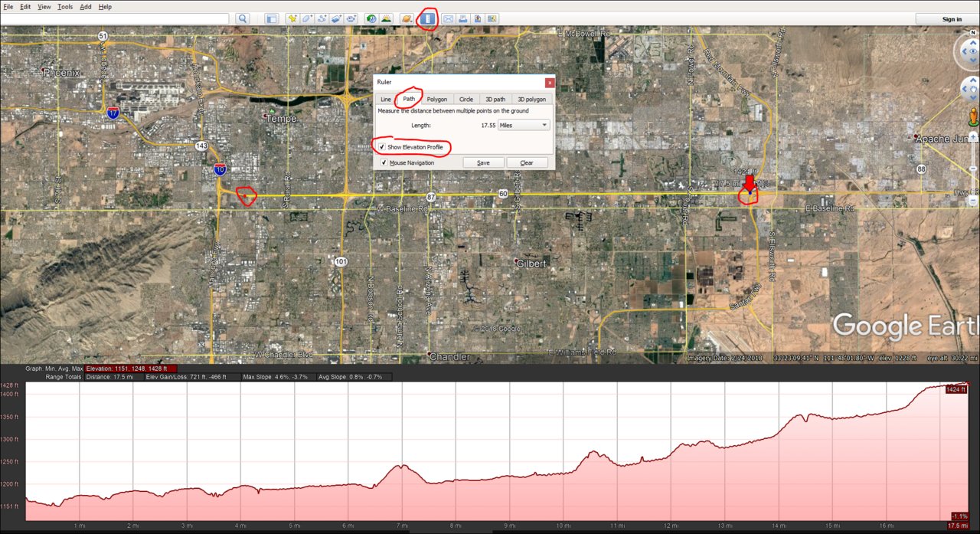Click the Add Path toolbar icon

click(x=322, y=18)
